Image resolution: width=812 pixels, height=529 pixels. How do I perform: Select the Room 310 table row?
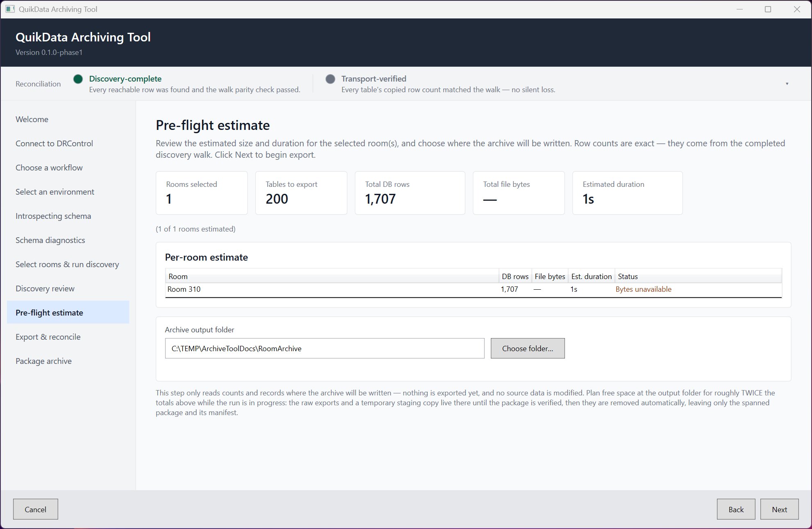(474, 289)
